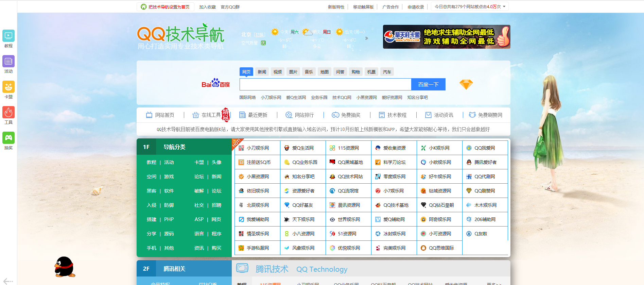Click the 网站排行 icon

pos(289,115)
